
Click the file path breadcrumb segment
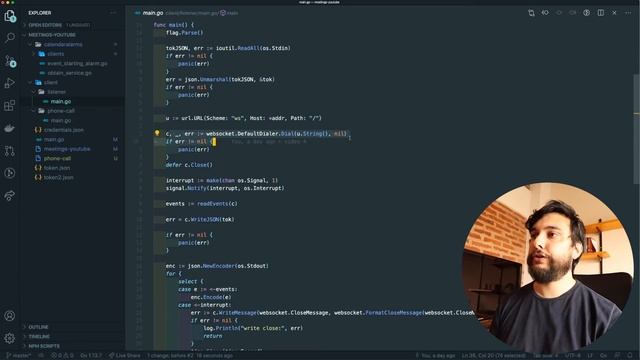click(x=191, y=13)
